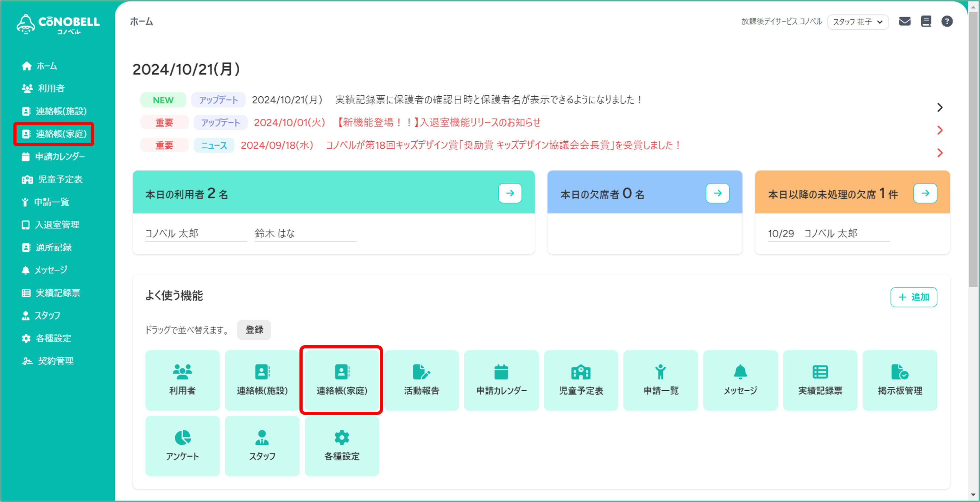The width and height of the screenshot is (980, 502).
Task: Select 児童予定表 in the sidebar
Action: (x=52, y=179)
